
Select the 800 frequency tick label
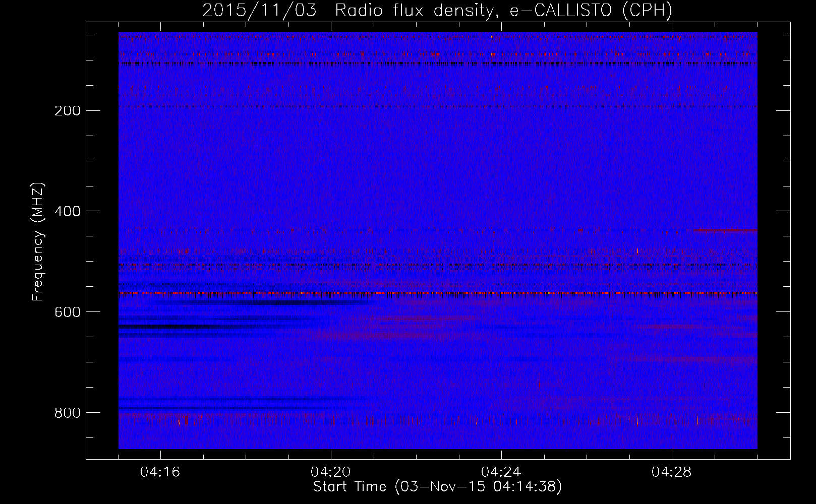click(68, 413)
